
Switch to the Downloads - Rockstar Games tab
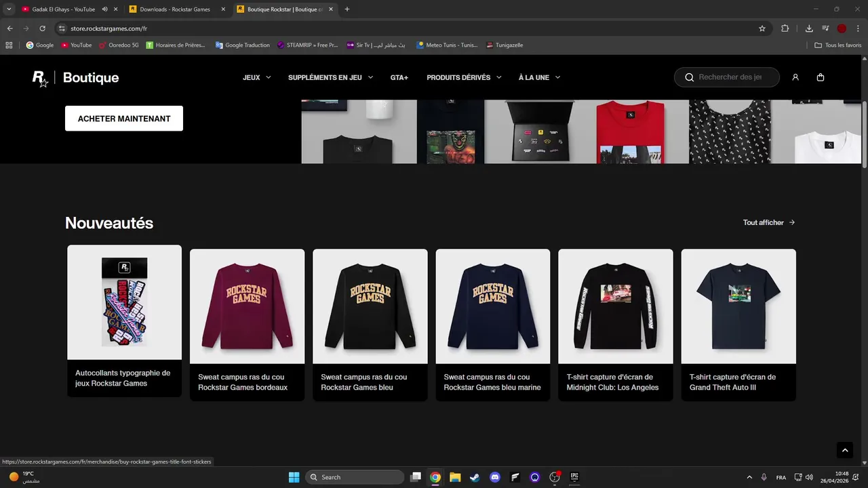pos(175,9)
